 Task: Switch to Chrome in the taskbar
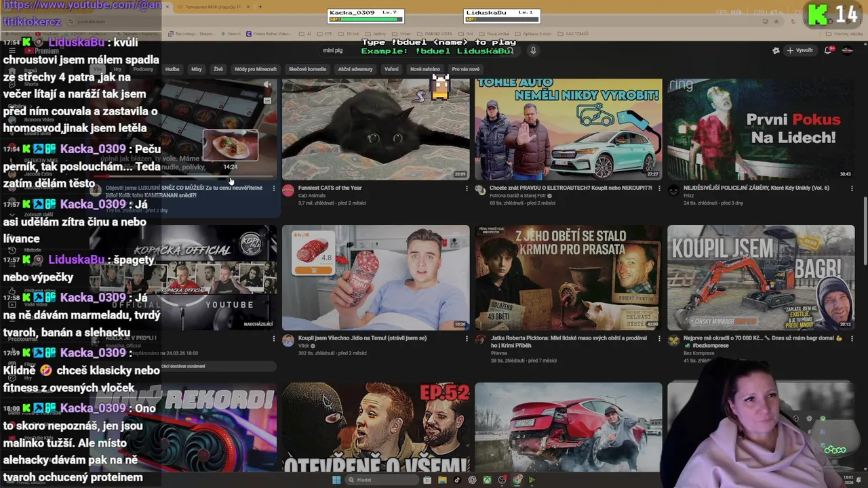coord(517,480)
